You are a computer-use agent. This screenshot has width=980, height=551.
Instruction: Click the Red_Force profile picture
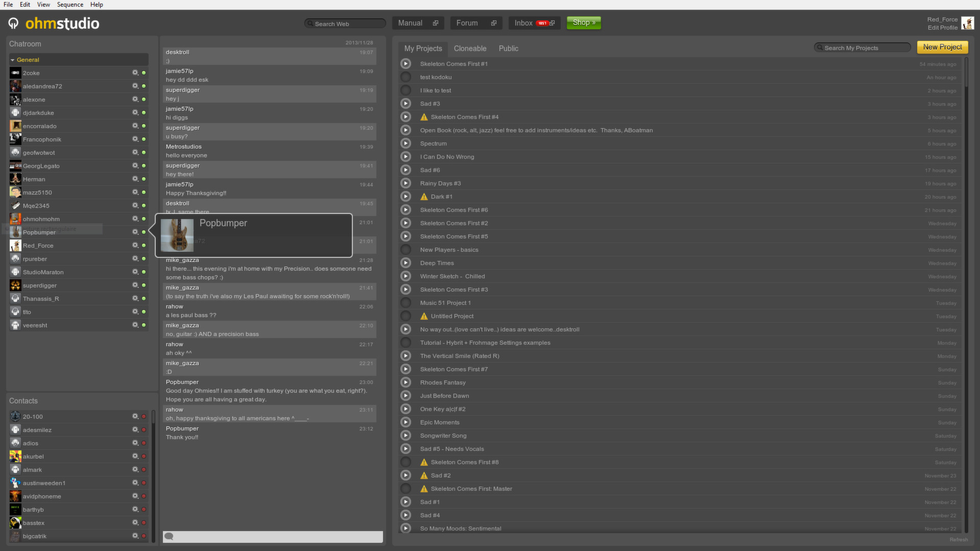click(967, 22)
